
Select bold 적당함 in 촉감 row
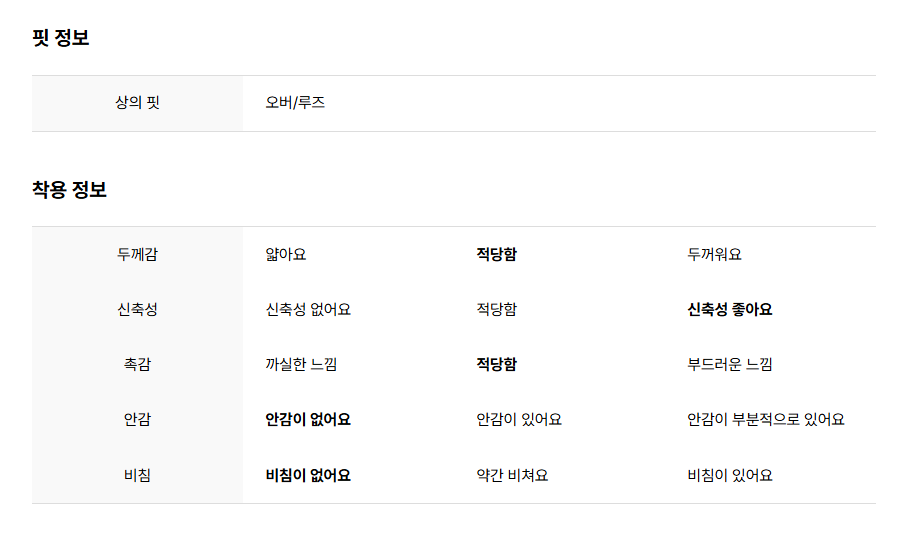point(496,364)
